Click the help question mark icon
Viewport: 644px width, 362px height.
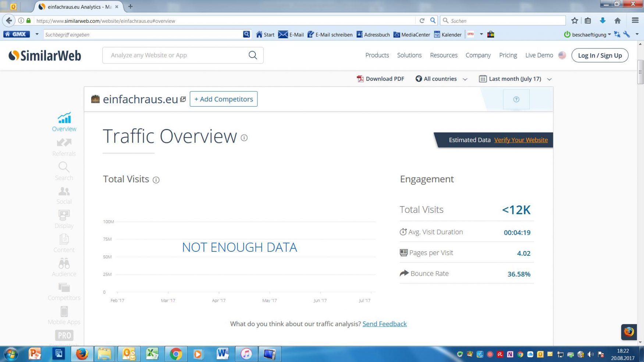pos(516,99)
